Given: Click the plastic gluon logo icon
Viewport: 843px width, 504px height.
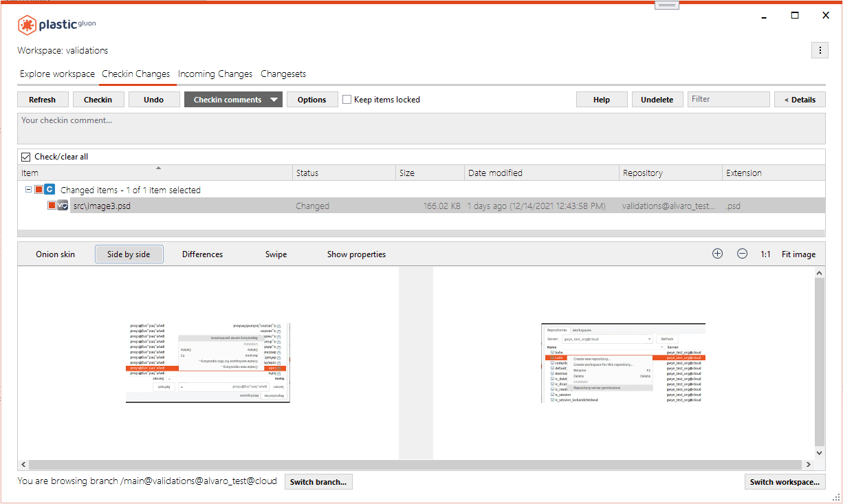Looking at the screenshot, I should [27, 25].
